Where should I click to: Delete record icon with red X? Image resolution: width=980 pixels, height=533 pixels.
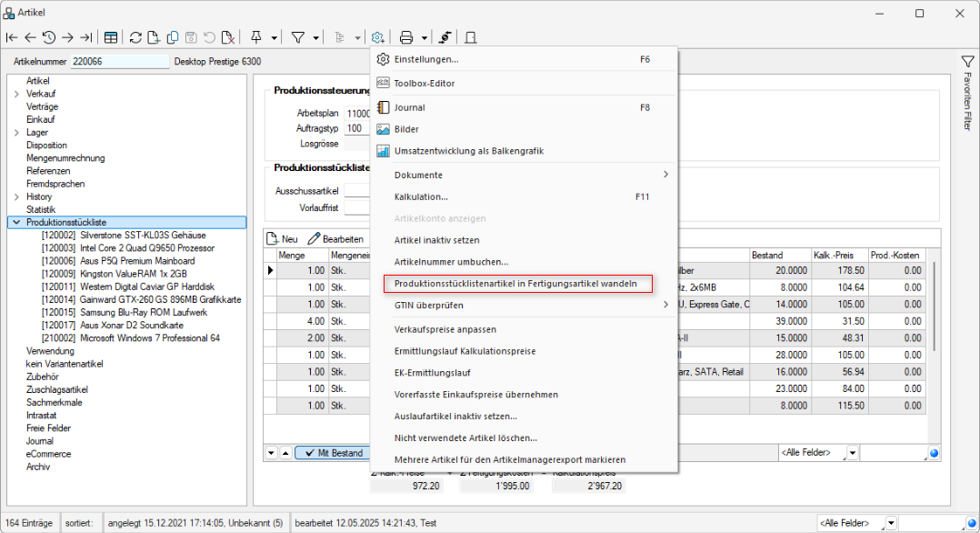click(x=228, y=37)
